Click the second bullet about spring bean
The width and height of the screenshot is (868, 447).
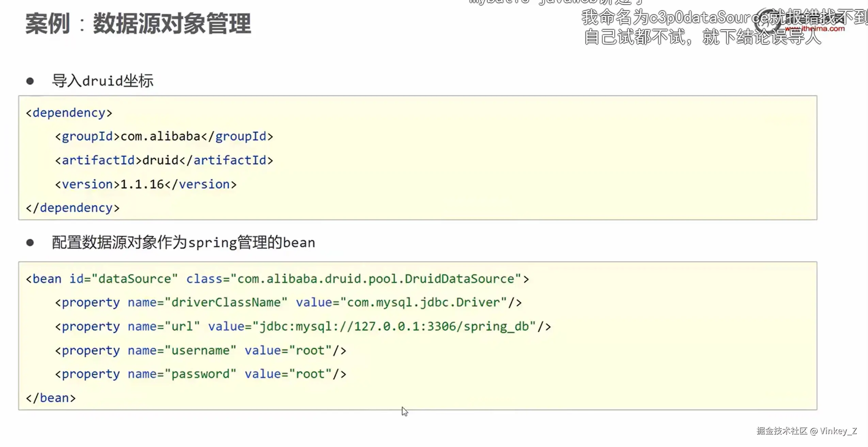click(183, 243)
